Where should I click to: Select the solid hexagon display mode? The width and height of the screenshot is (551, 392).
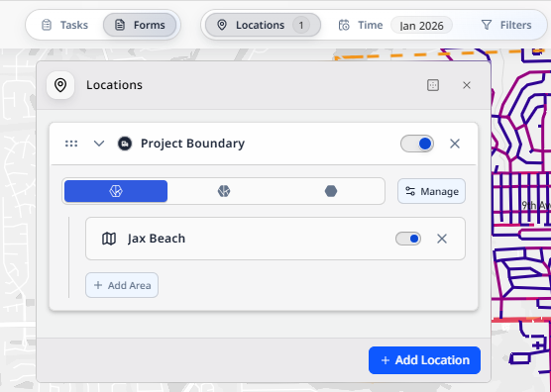(331, 191)
